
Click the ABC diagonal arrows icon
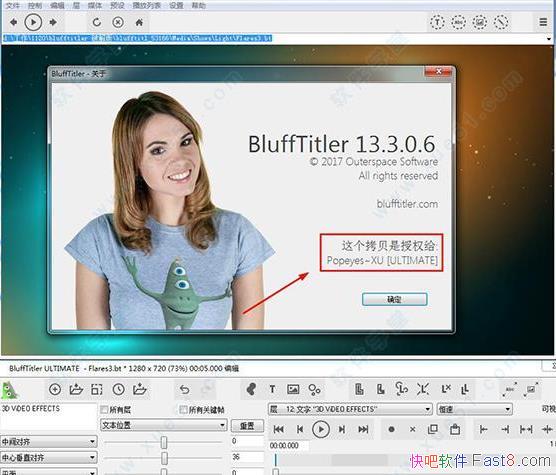(510, 389)
